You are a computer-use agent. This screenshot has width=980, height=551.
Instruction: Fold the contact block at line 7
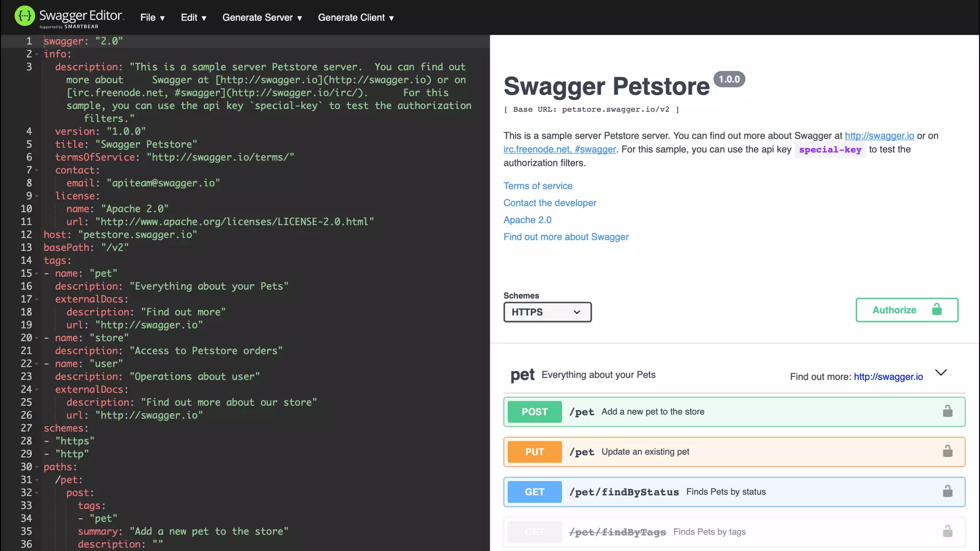coord(37,170)
